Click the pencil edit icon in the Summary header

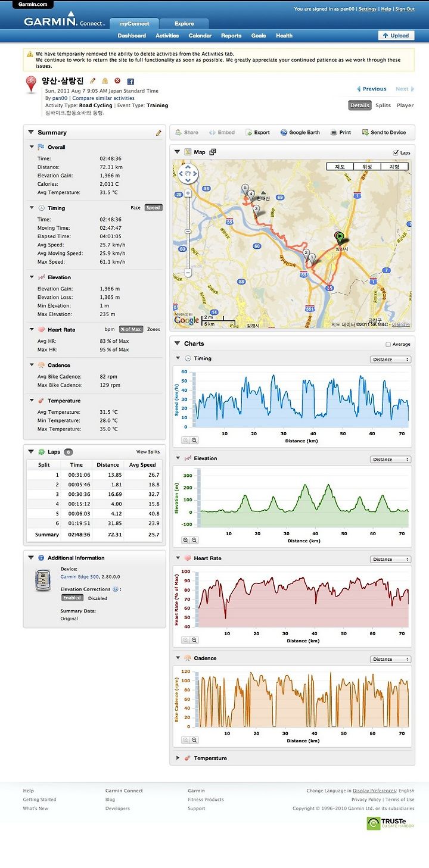tap(158, 133)
